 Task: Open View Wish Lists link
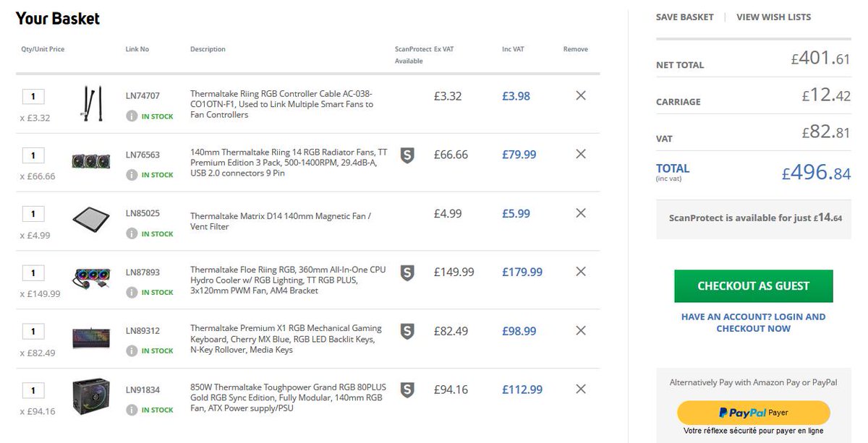(773, 17)
